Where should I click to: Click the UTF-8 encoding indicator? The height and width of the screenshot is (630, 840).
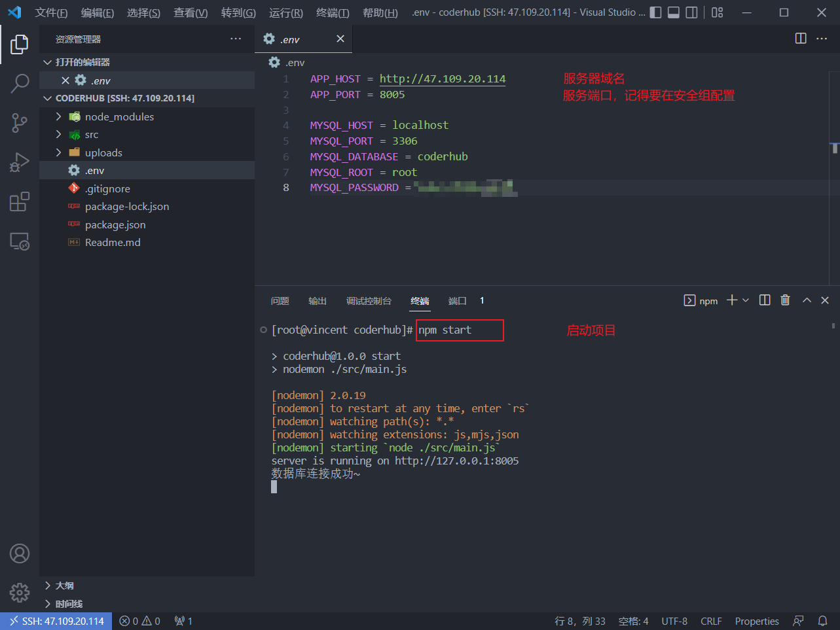(674, 621)
